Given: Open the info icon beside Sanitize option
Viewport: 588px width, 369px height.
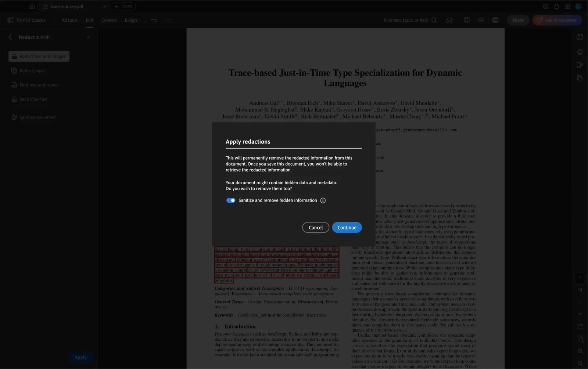Looking at the screenshot, I should coord(323,200).
